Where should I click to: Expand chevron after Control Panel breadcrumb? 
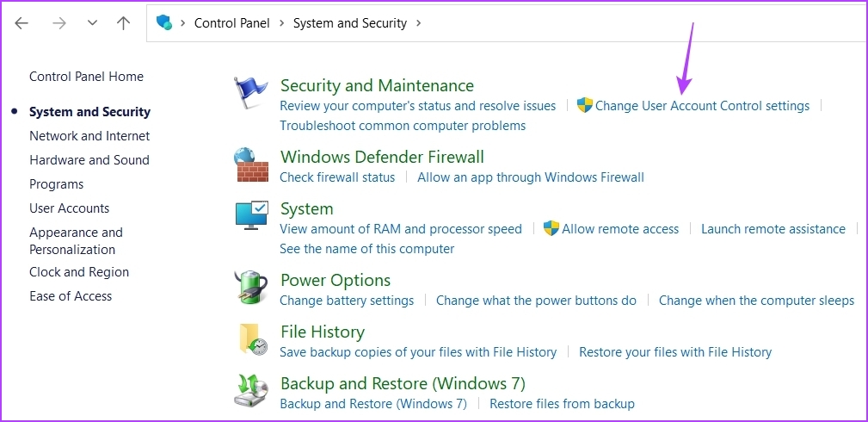click(x=282, y=23)
